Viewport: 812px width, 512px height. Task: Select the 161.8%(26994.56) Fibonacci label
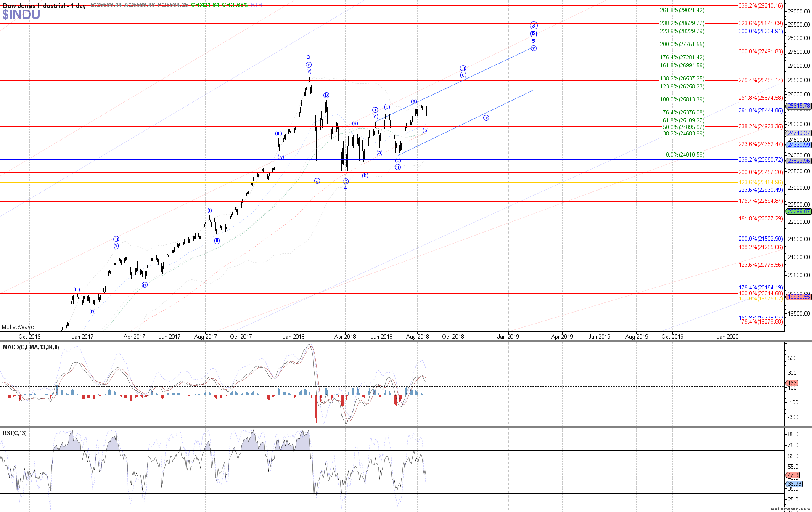click(x=682, y=65)
